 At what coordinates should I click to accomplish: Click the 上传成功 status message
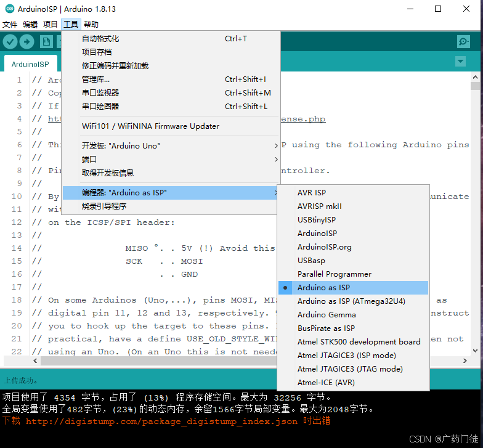tap(21, 381)
